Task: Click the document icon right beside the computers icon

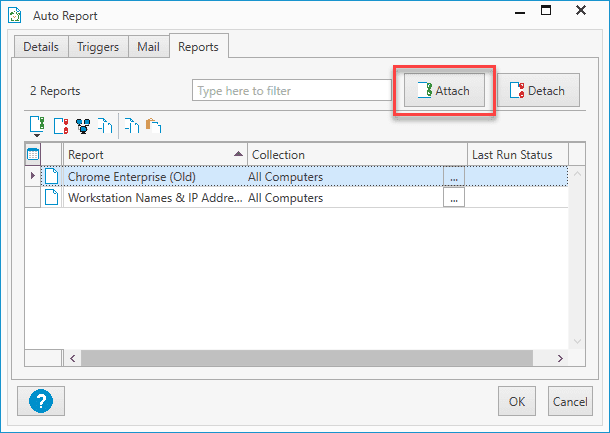Action: point(105,126)
